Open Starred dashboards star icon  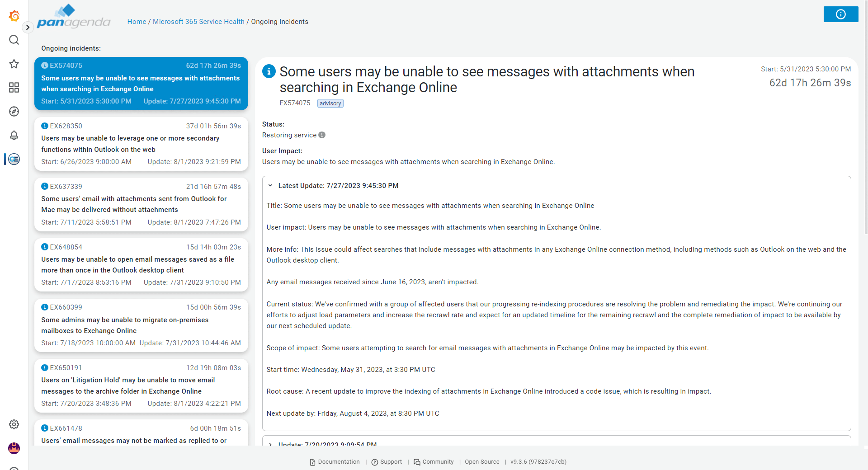point(14,64)
